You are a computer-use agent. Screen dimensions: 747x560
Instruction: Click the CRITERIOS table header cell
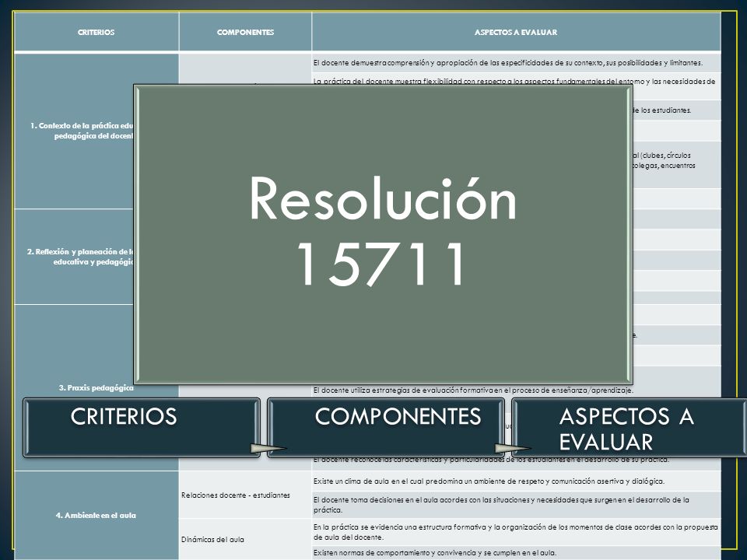[x=96, y=32]
